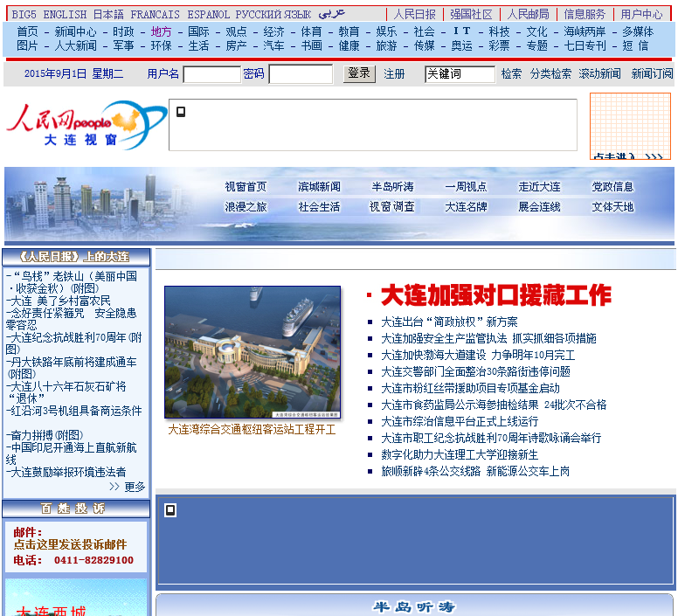The image size is (678, 616).
Task: Open article 大连出台"简政放权"新方案
Action: click(x=449, y=322)
